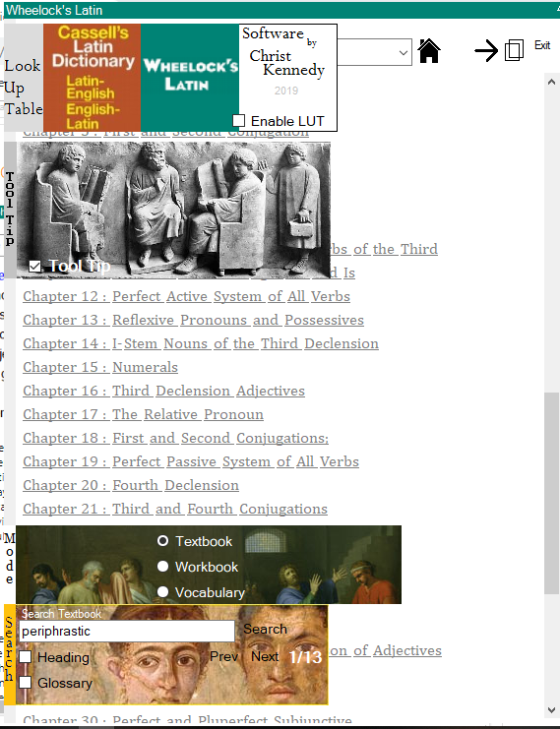Go to the home page icon

coord(429,51)
